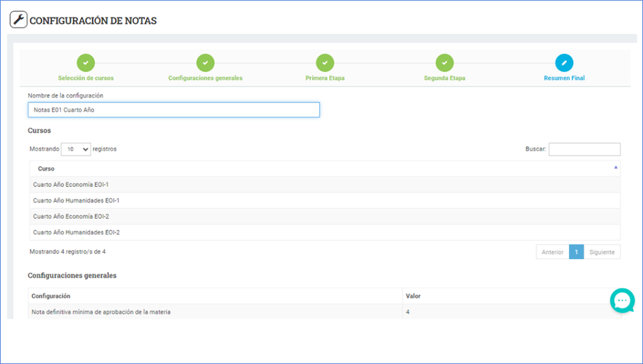Click the Segunda Etapa checkmark circle
The image size is (643, 364).
pyautogui.click(x=445, y=63)
